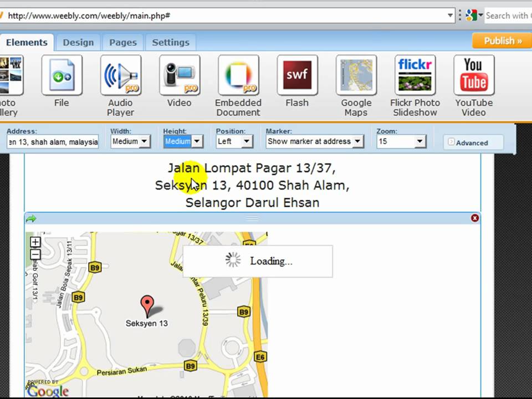Click the map zoom-in plus button

[x=35, y=242]
